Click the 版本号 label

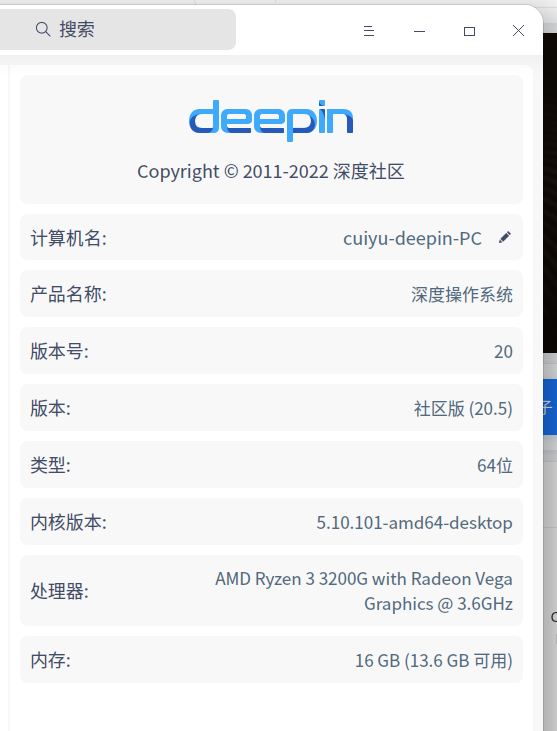pos(60,351)
